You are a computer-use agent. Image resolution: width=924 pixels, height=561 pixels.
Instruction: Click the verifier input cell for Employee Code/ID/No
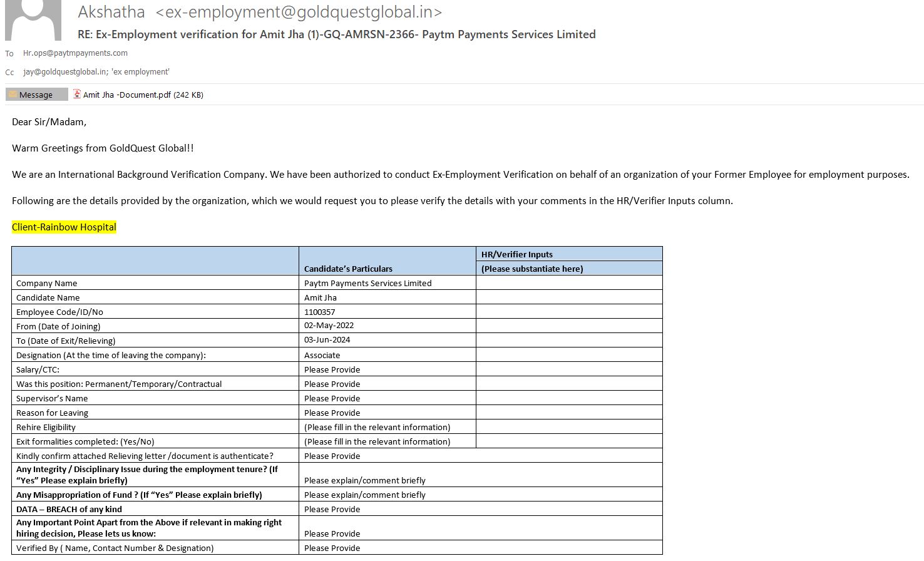click(568, 312)
